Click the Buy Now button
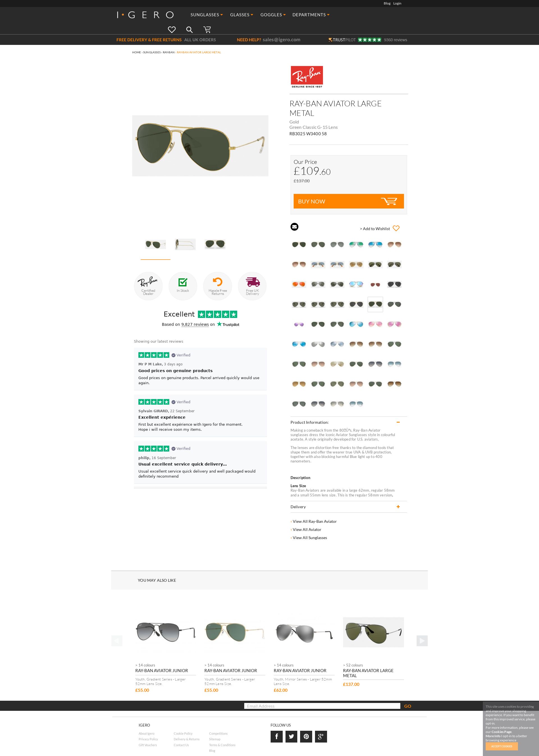This screenshot has height=756, width=539. [x=348, y=201]
